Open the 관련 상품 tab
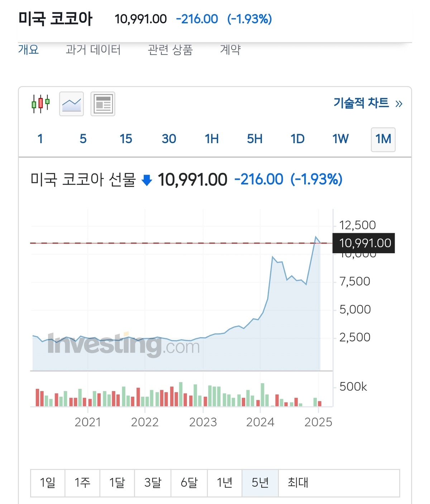 [170, 50]
